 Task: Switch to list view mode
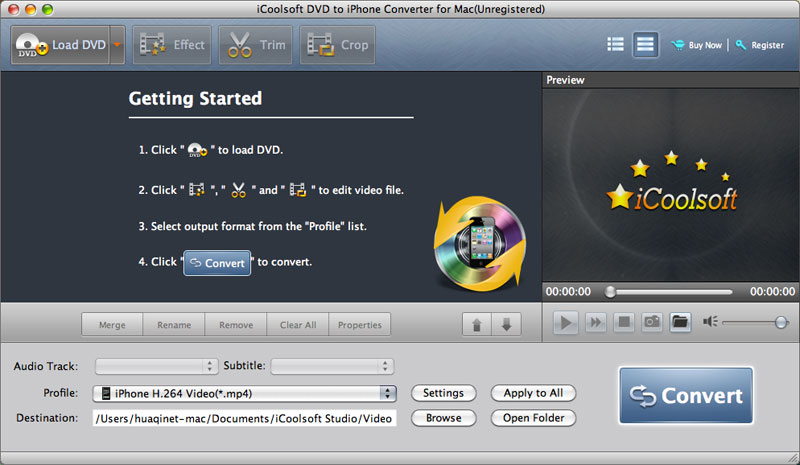click(616, 45)
